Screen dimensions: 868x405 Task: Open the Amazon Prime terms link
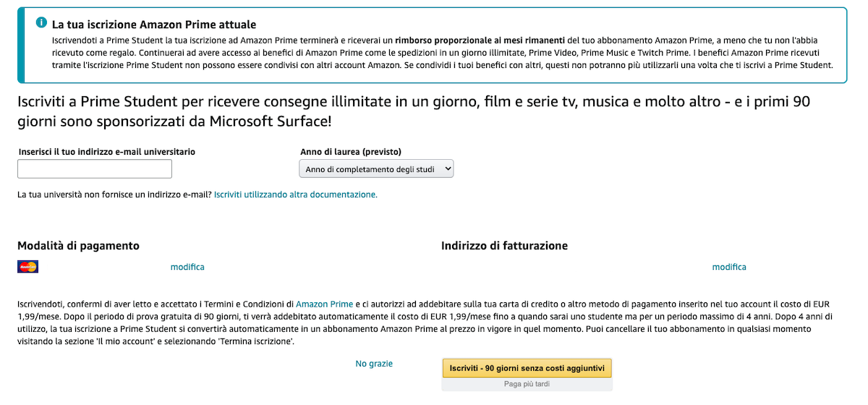pyautogui.click(x=324, y=304)
